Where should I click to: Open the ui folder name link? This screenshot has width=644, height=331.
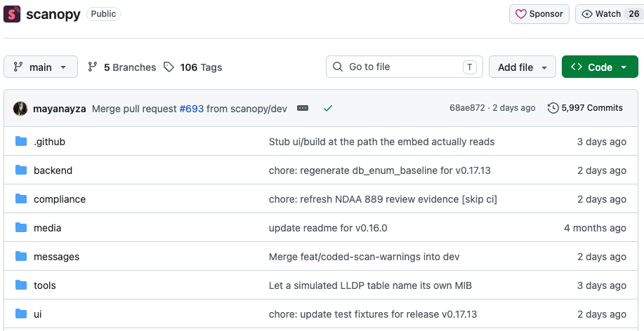(x=38, y=314)
